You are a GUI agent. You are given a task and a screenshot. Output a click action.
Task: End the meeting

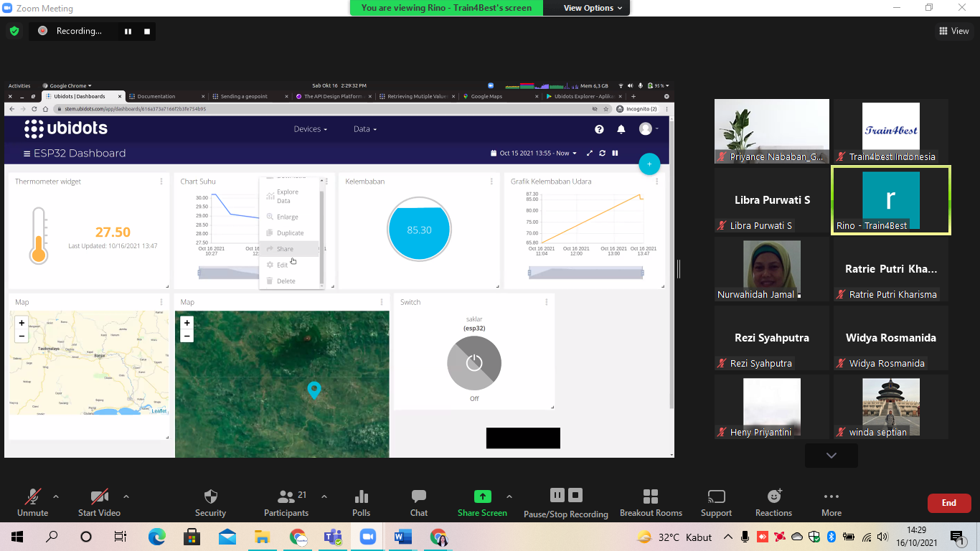pyautogui.click(x=948, y=503)
